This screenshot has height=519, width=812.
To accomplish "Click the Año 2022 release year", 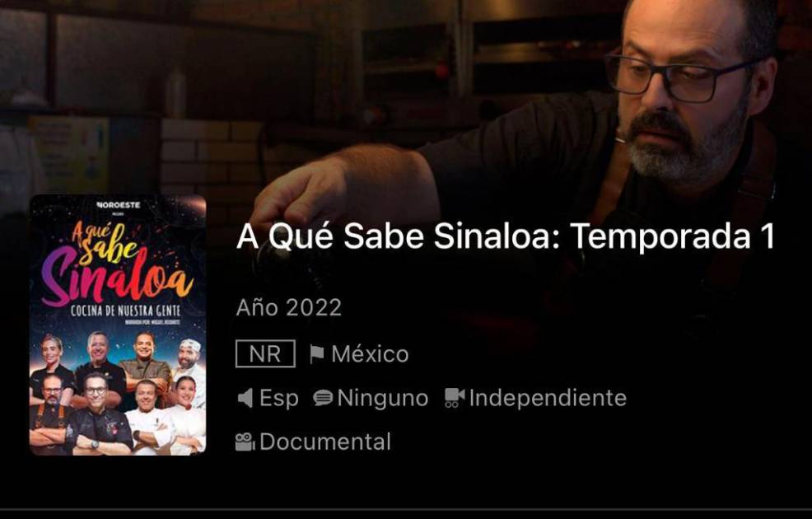I will (x=289, y=307).
